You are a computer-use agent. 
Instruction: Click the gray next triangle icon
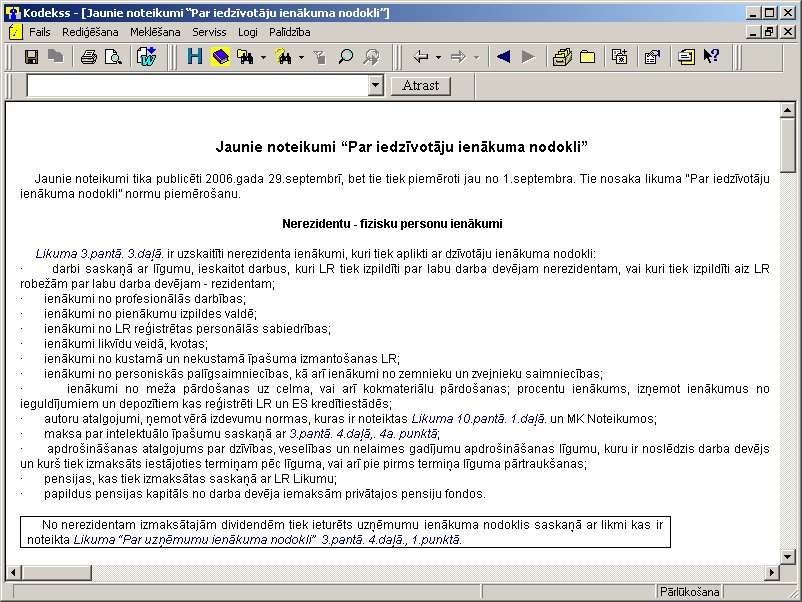pos(528,57)
